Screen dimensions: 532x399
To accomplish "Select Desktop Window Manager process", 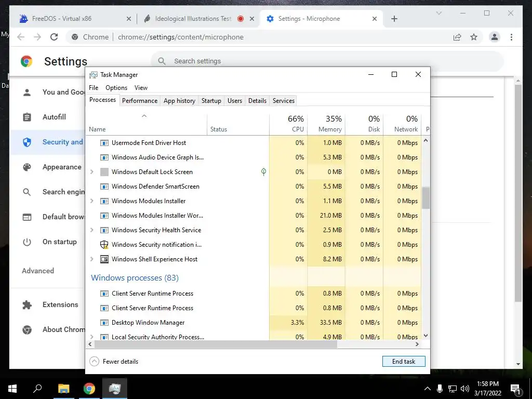I will tap(254, 323).
